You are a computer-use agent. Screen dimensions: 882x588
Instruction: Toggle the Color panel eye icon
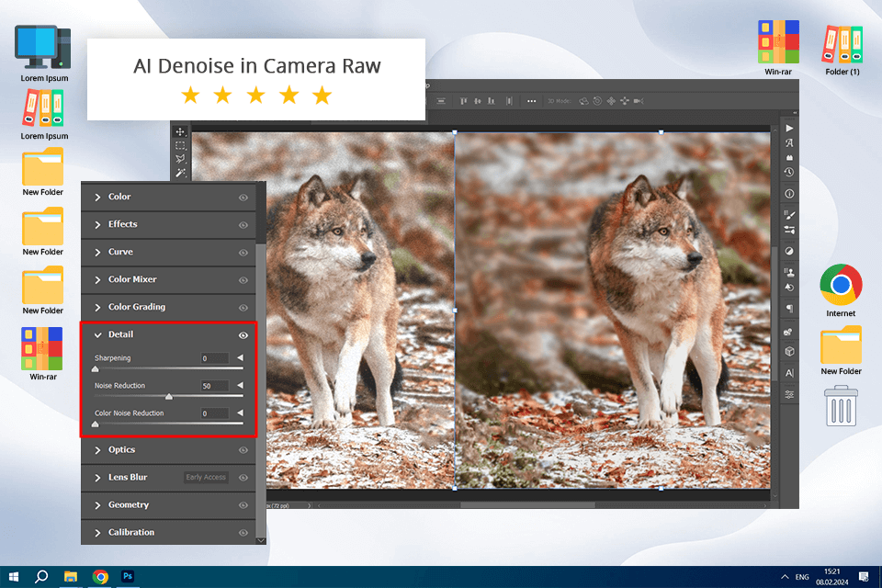pos(243,197)
